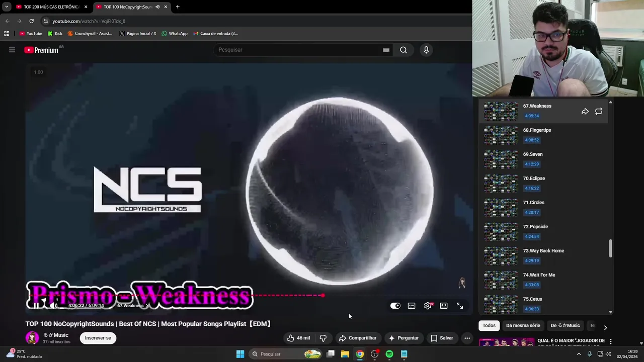The width and height of the screenshot is (644, 362).
Task: Share the 67.Weakness chapter
Action: [x=585, y=112]
